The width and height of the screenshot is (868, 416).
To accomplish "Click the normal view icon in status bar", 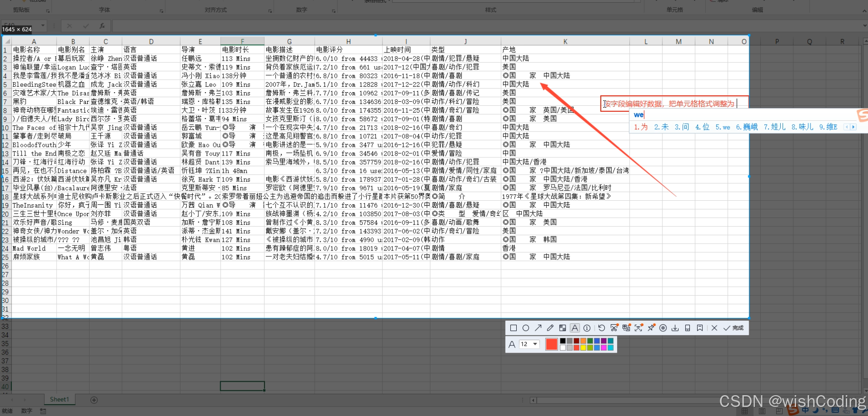I will [745, 411].
